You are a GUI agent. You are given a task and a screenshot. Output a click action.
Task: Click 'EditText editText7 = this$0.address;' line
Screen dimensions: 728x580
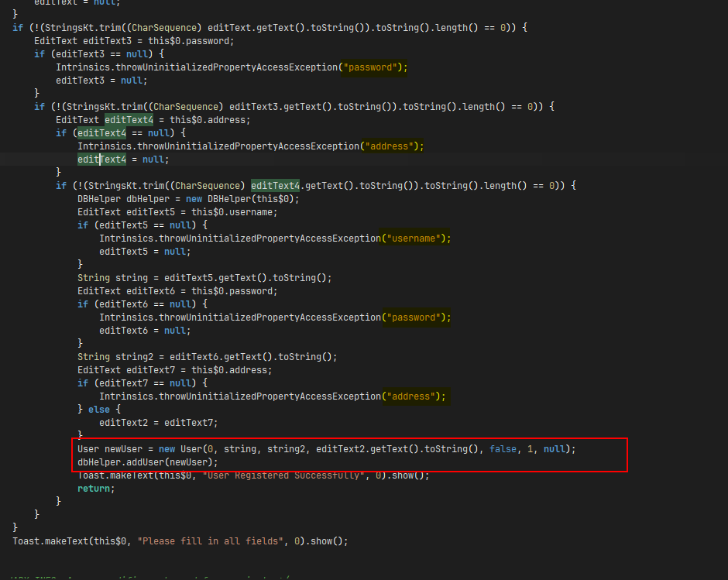174,370
